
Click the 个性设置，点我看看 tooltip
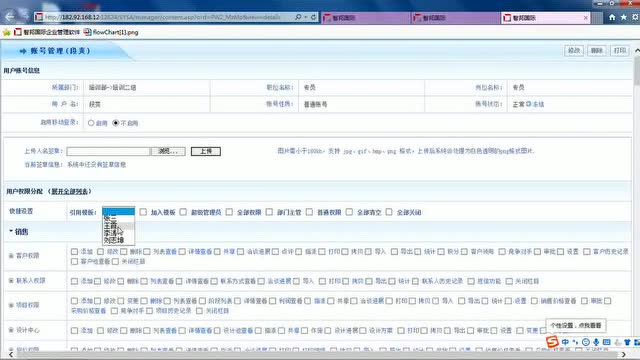[x=576, y=325]
